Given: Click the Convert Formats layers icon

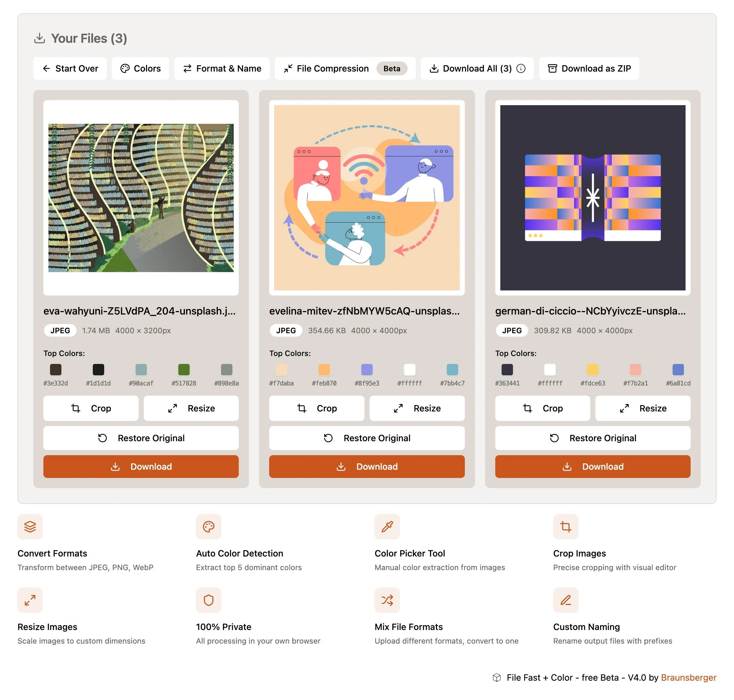Looking at the screenshot, I should (30, 526).
